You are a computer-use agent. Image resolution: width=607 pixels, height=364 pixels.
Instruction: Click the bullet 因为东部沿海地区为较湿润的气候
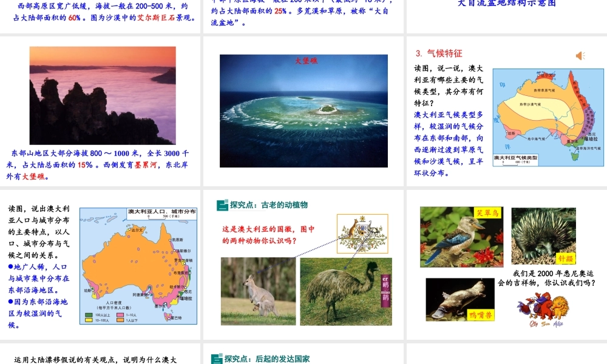click(38, 313)
